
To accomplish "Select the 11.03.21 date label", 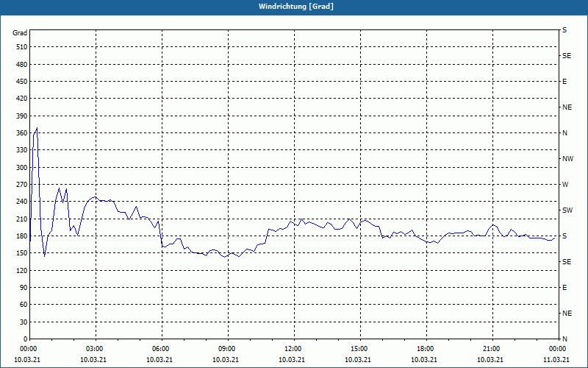I will pos(556,360).
